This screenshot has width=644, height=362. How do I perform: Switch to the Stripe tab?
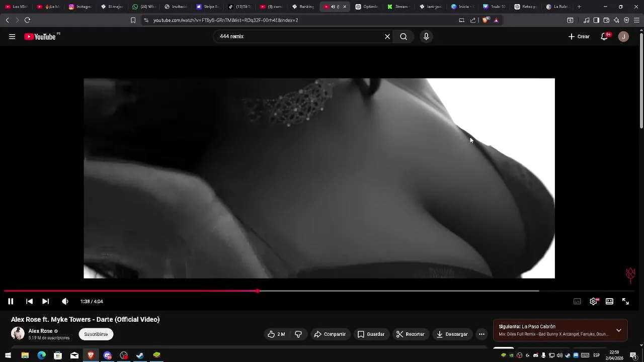(x=207, y=7)
